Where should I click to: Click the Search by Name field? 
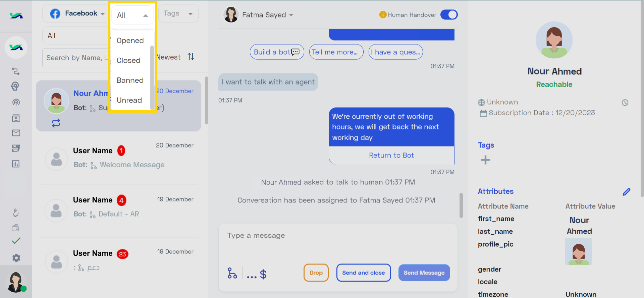click(76, 58)
